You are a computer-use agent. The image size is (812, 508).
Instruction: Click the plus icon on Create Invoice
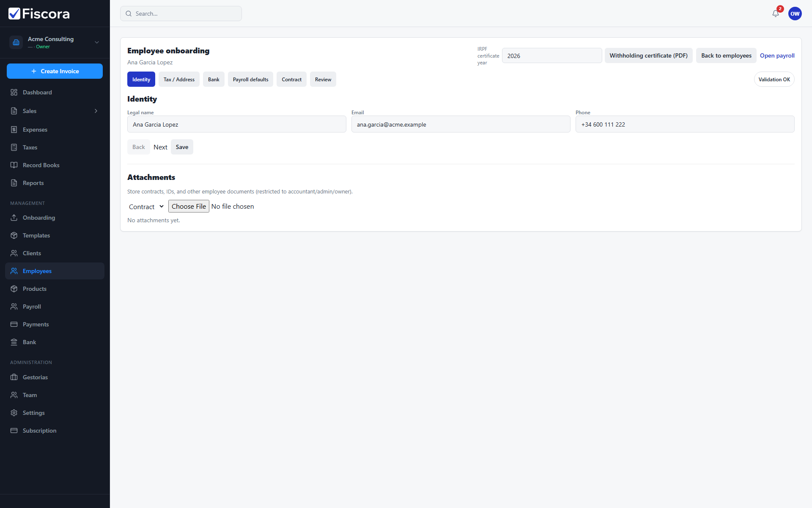tap(34, 71)
